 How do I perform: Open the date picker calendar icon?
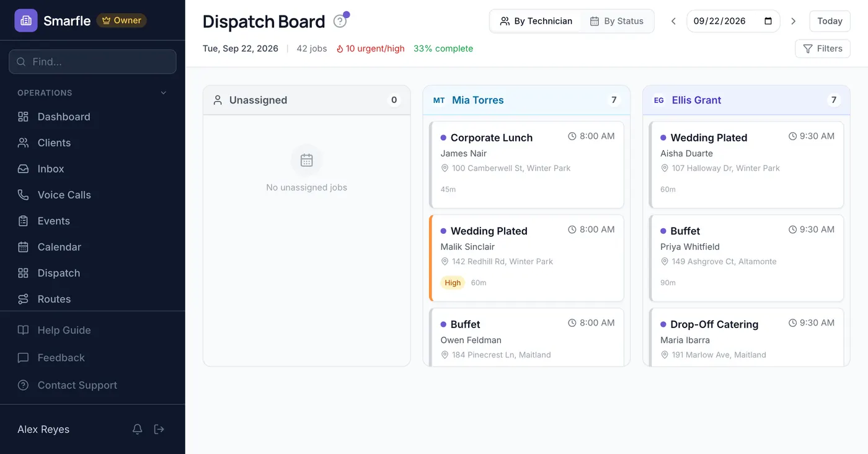click(768, 21)
